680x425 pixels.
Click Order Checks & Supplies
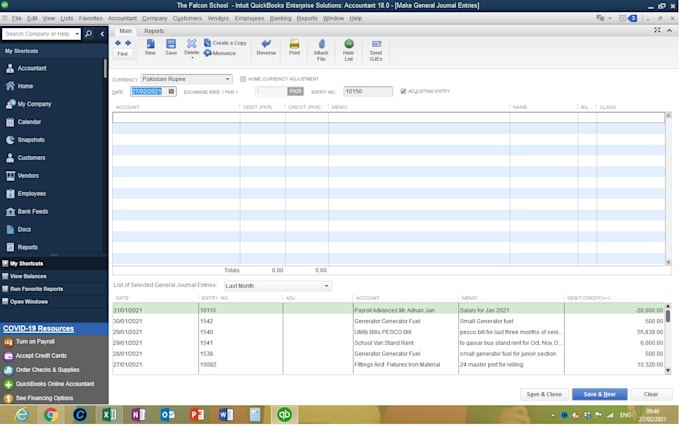point(47,370)
